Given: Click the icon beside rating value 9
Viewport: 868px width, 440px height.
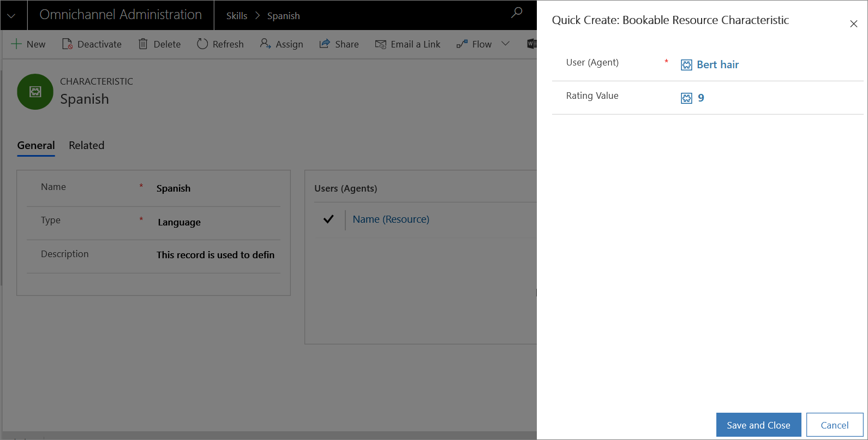Looking at the screenshot, I should 686,98.
